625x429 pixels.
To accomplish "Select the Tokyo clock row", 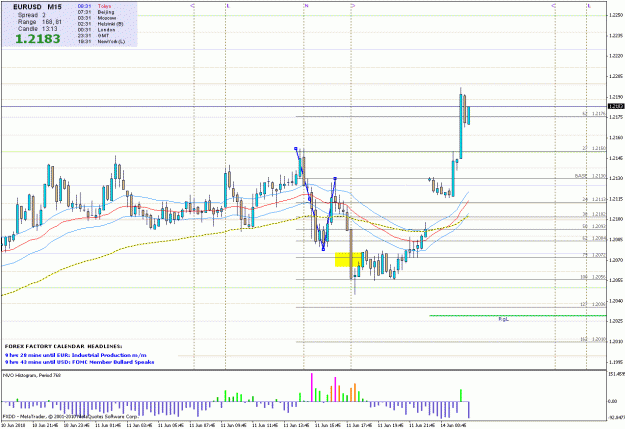I will pyautogui.click(x=94, y=6).
